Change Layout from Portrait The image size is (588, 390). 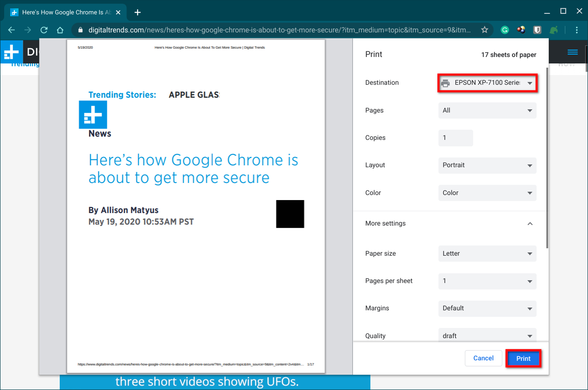coord(488,165)
